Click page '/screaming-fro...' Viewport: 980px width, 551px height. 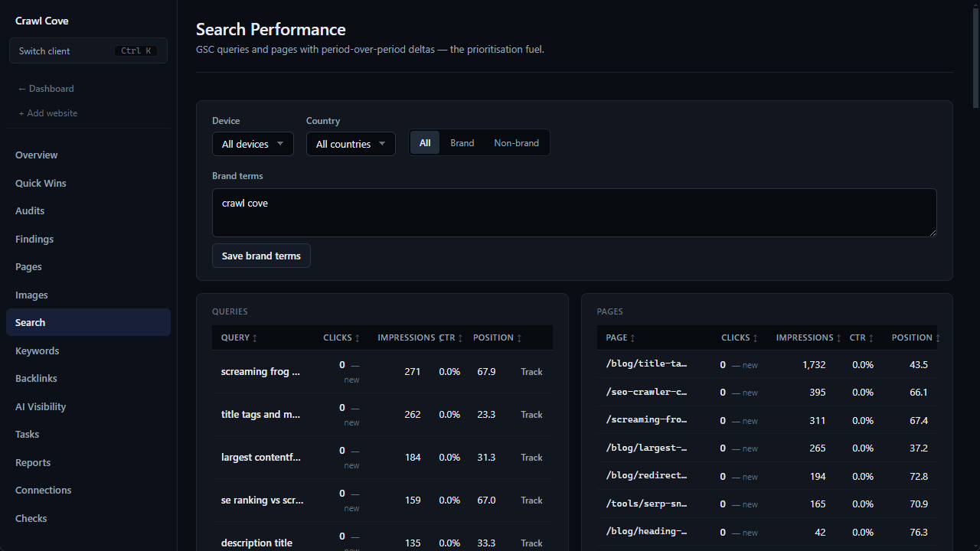tap(647, 420)
